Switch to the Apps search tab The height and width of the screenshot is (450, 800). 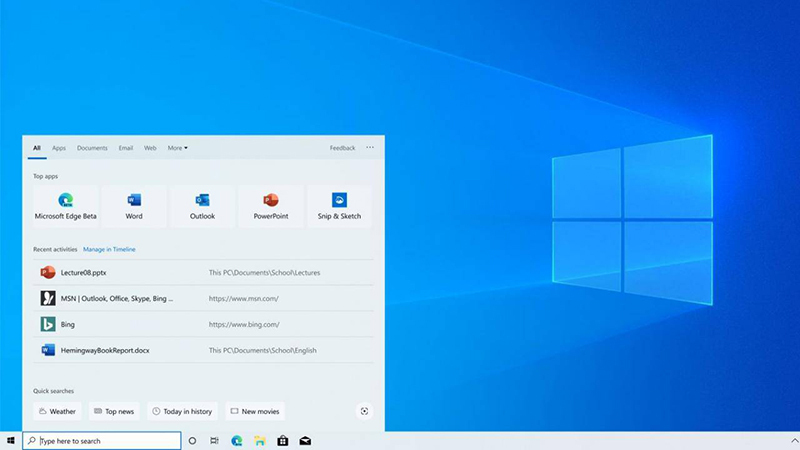click(59, 148)
